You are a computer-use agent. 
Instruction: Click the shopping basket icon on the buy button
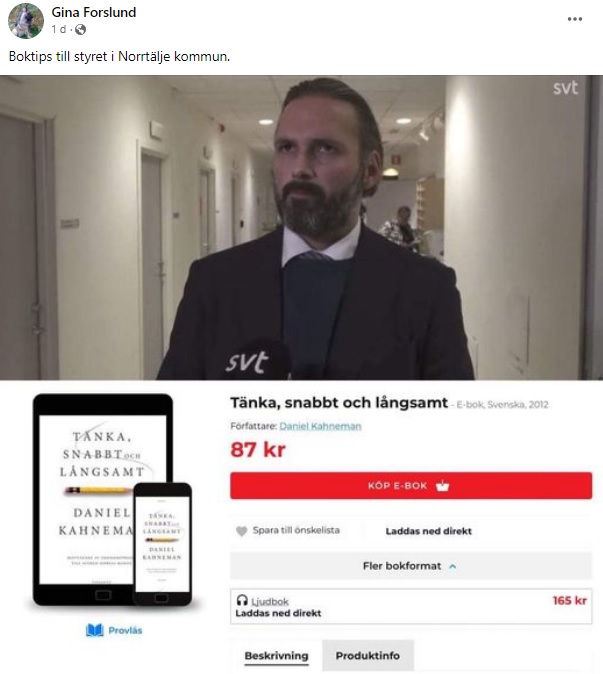pyautogui.click(x=442, y=486)
